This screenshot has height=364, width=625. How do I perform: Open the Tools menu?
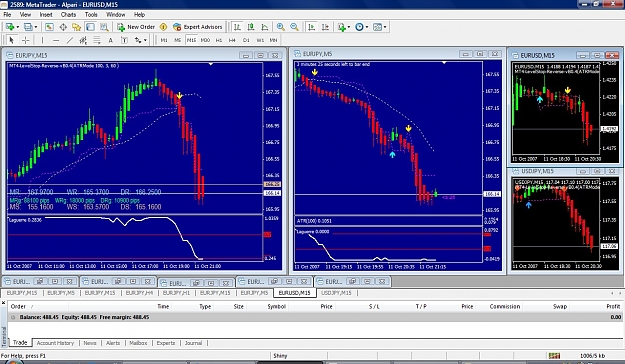(x=91, y=14)
